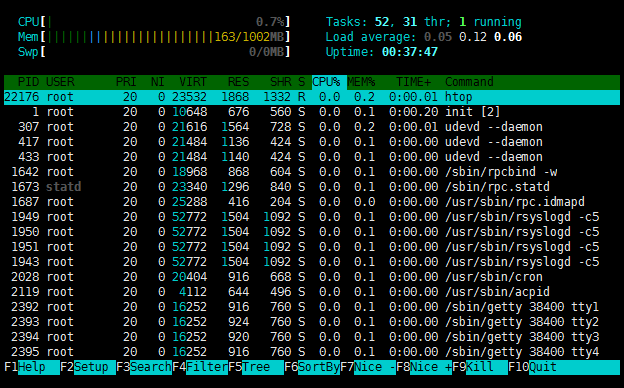Select the rsyslogd row with PID 1950
The height and width of the screenshot is (388, 624).
(312, 232)
